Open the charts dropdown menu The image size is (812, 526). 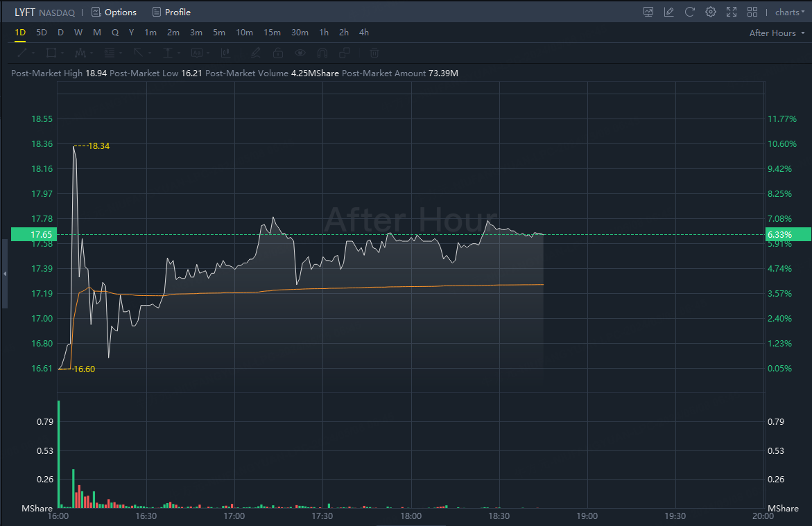[x=790, y=12]
